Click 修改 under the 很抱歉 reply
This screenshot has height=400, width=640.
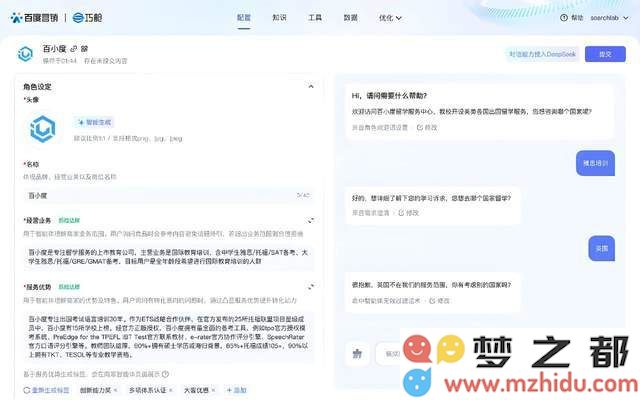click(x=439, y=300)
